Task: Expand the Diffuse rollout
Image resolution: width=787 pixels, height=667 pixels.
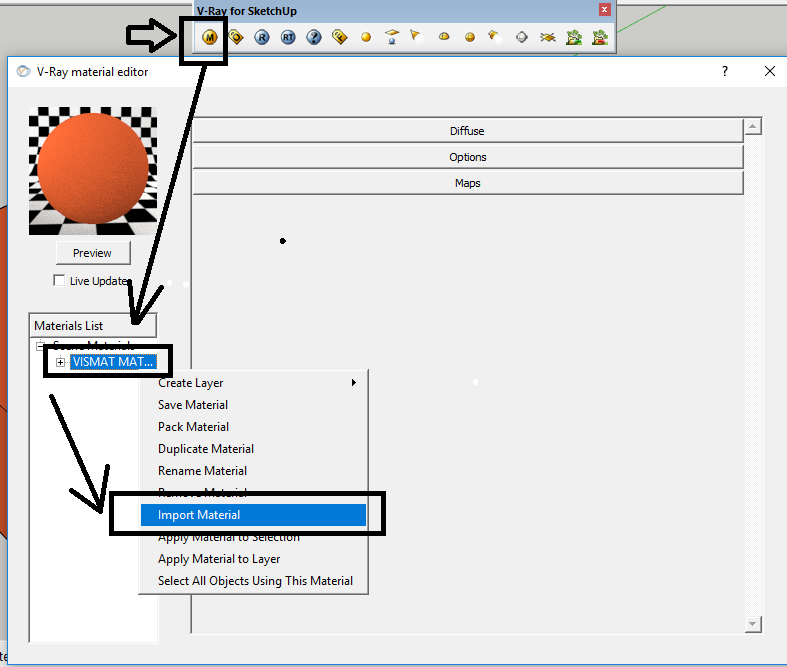Action: pyautogui.click(x=467, y=131)
